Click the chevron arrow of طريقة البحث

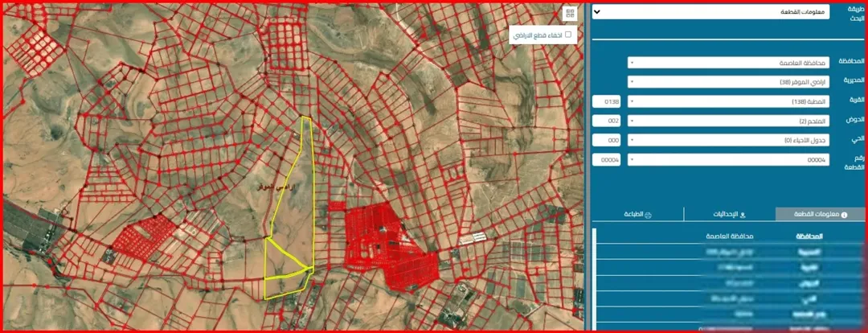tap(596, 12)
